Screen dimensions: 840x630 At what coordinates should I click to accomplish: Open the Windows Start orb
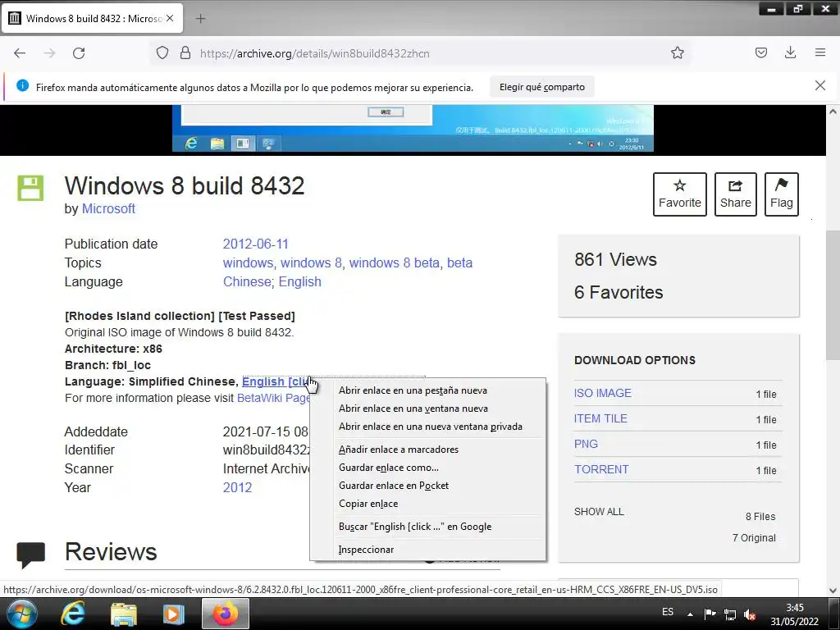click(x=22, y=614)
